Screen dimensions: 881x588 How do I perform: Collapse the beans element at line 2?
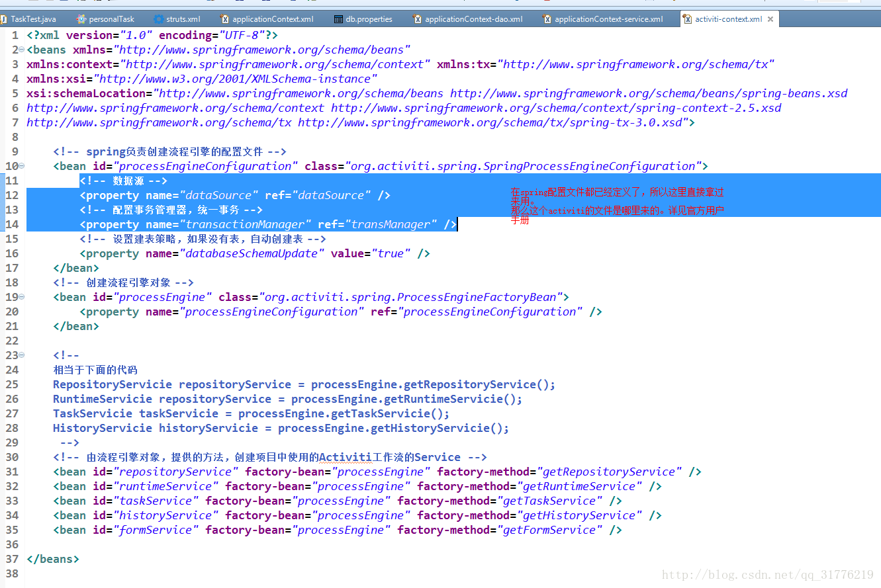[22, 50]
